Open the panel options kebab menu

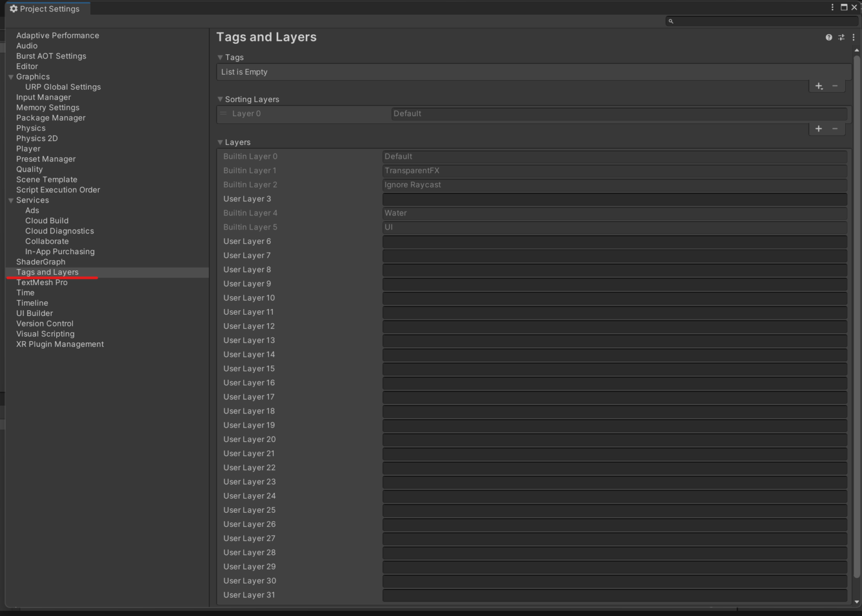click(x=854, y=37)
